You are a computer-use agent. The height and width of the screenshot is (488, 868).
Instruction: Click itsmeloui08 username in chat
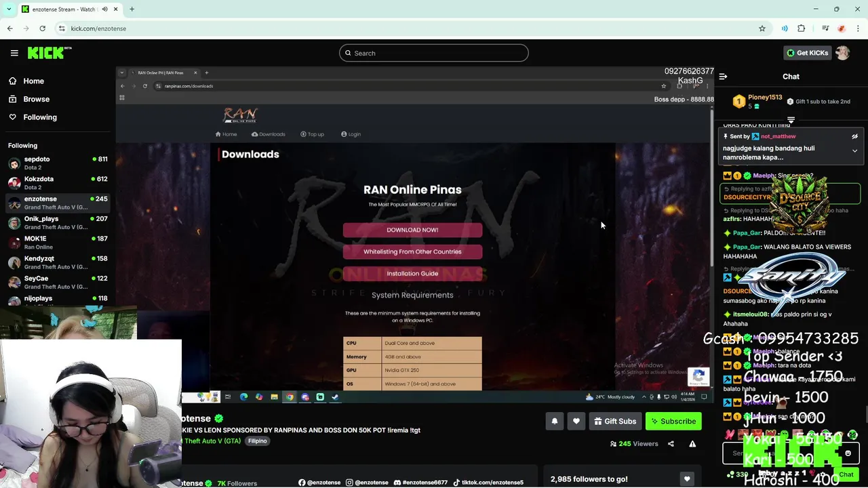point(751,314)
